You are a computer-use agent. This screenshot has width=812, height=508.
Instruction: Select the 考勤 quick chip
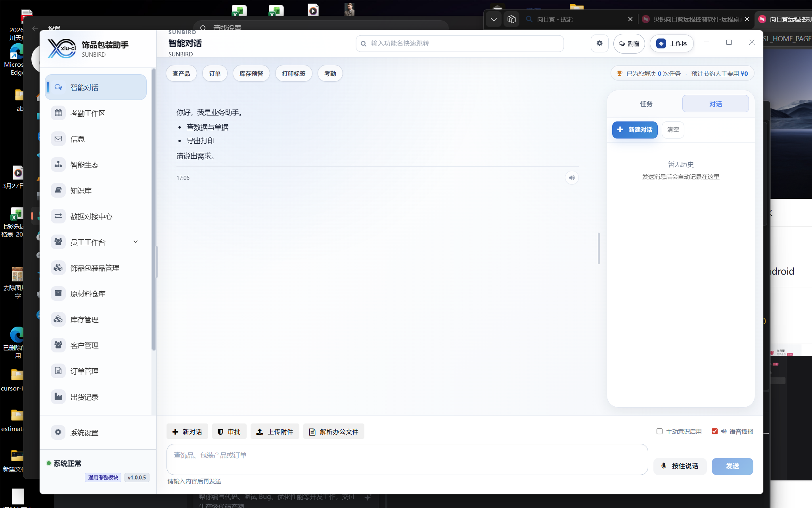coord(330,73)
